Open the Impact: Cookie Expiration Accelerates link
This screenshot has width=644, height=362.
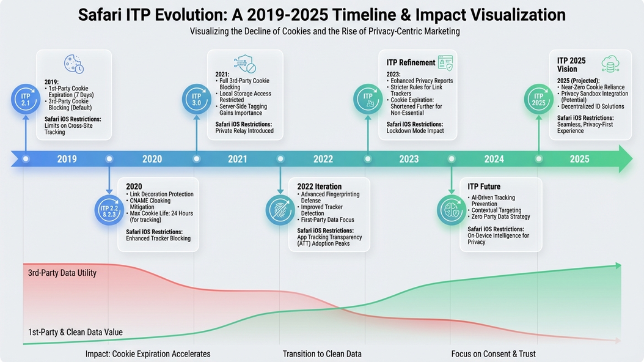coord(148,353)
